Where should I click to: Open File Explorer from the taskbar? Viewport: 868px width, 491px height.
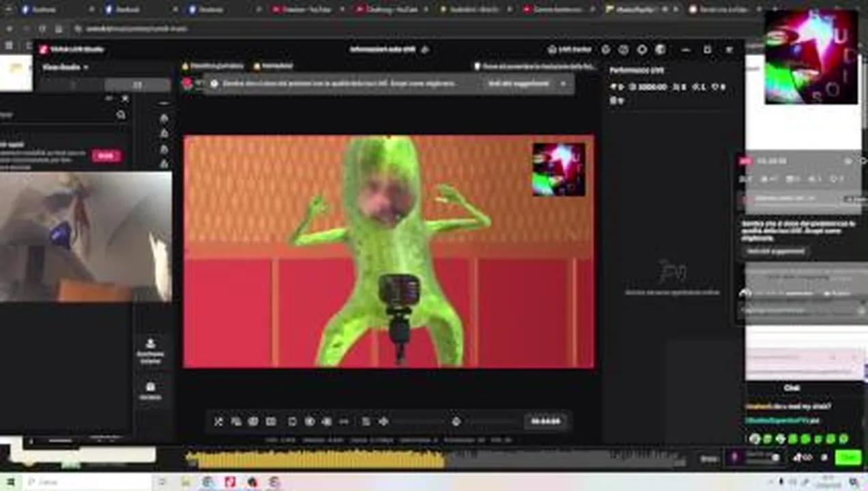pyautogui.click(x=186, y=482)
